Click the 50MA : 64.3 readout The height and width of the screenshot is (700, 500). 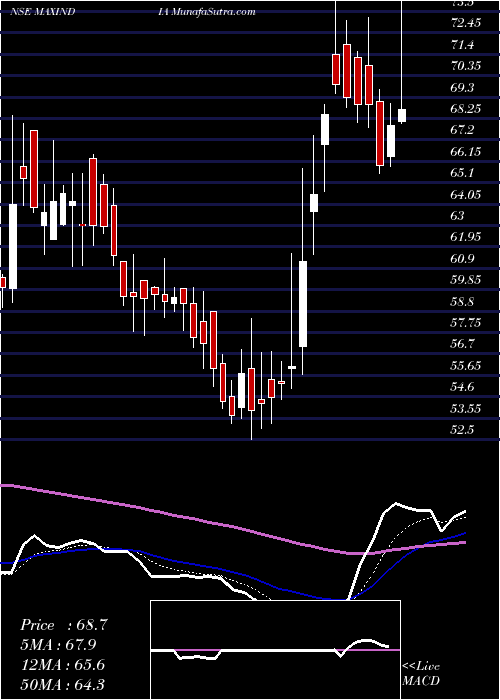(62, 684)
